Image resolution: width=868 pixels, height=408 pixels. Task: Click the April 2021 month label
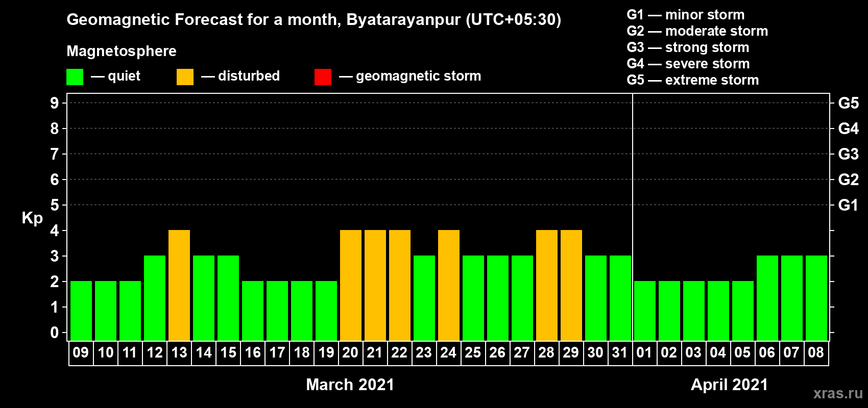[x=730, y=385]
